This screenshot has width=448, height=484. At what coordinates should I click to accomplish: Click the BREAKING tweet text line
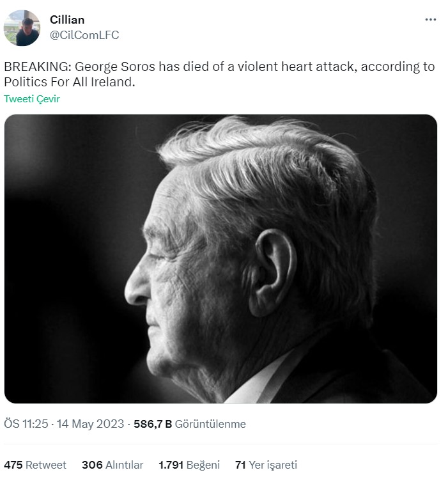coord(219,66)
